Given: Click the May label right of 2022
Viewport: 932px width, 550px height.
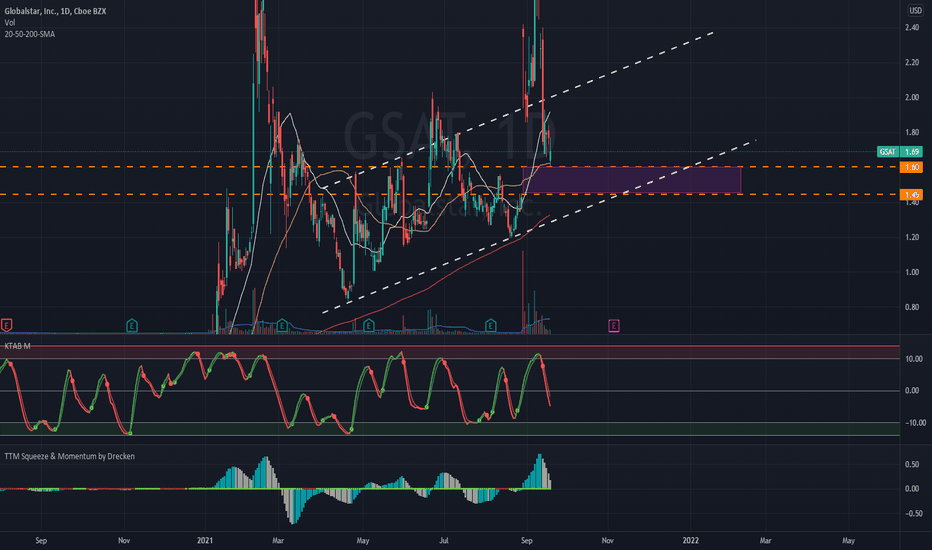Looking at the screenshot, I should (848, 540).
